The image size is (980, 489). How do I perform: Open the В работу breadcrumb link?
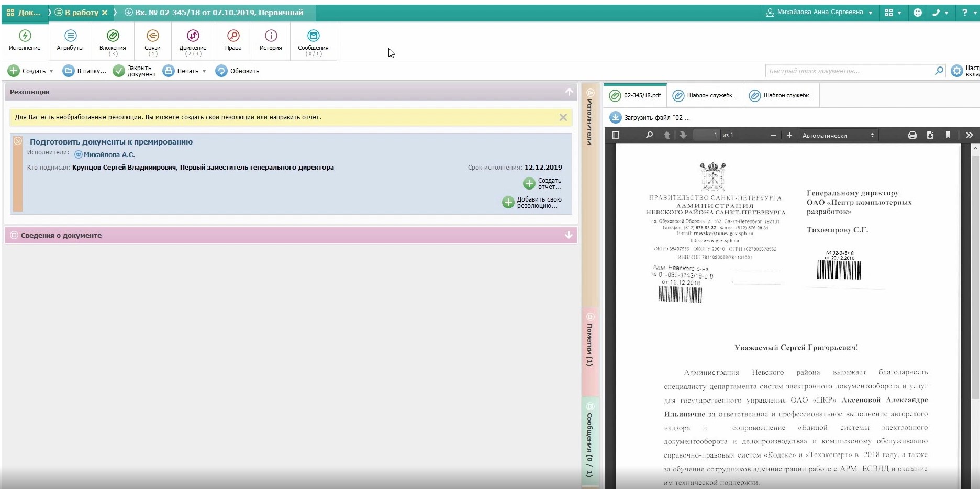(81, 13)
